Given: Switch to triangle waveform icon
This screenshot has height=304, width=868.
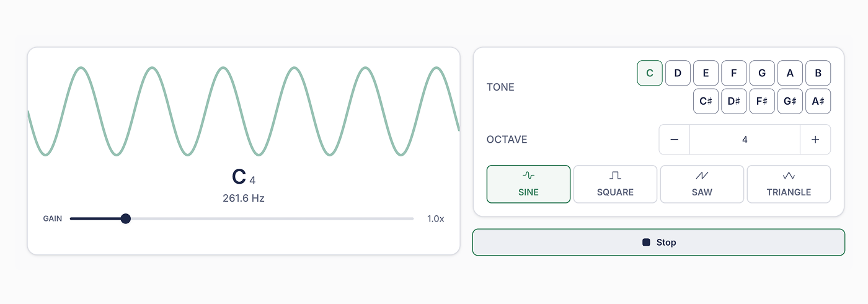Looking at the screenshot, I should click(x=789, y=176).
